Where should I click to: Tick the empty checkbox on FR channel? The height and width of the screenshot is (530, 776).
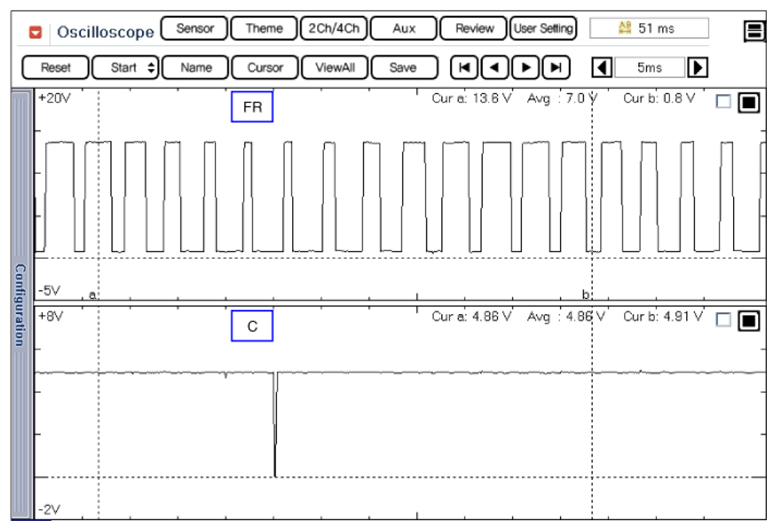point(723,103)
